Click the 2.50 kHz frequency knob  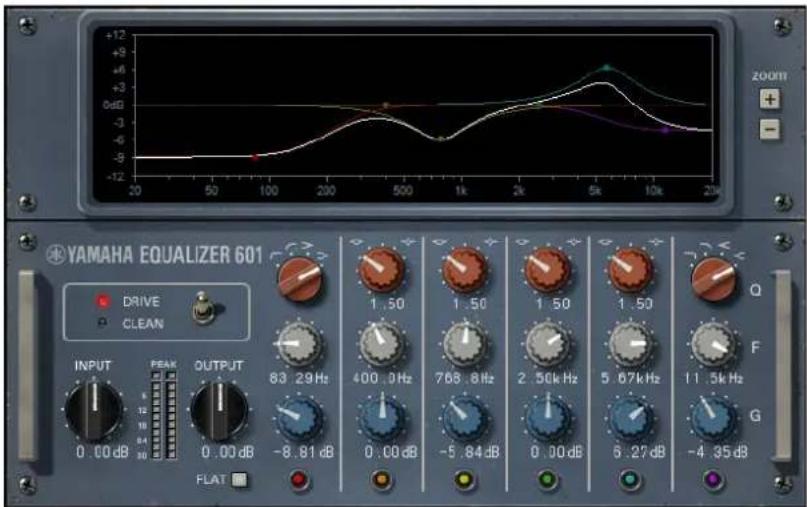(547, 344)
